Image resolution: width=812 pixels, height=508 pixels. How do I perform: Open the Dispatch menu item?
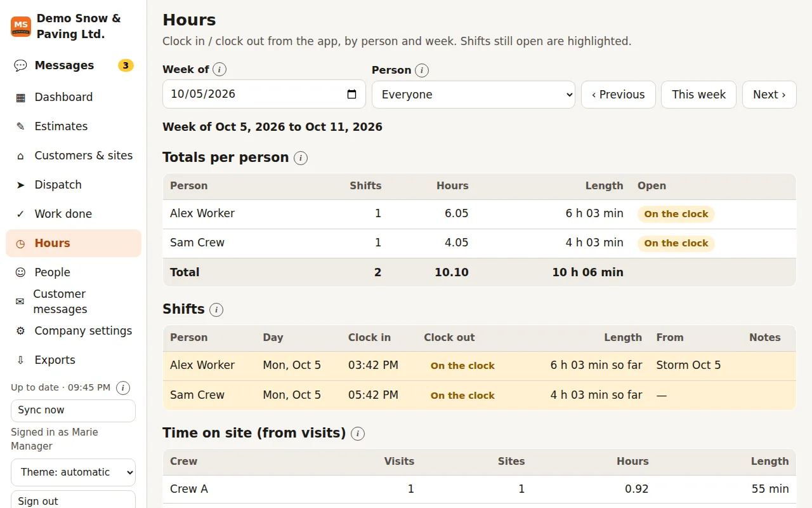(x=74, y=185)
